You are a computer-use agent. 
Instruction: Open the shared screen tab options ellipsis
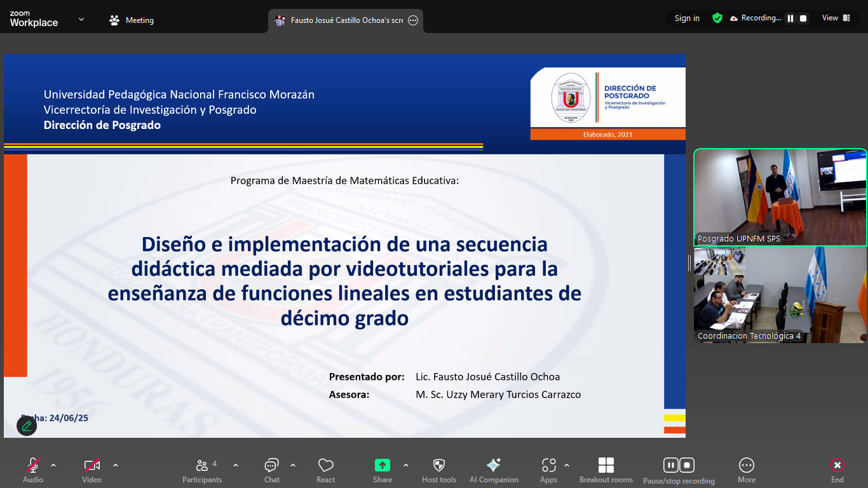coord(413,20)
